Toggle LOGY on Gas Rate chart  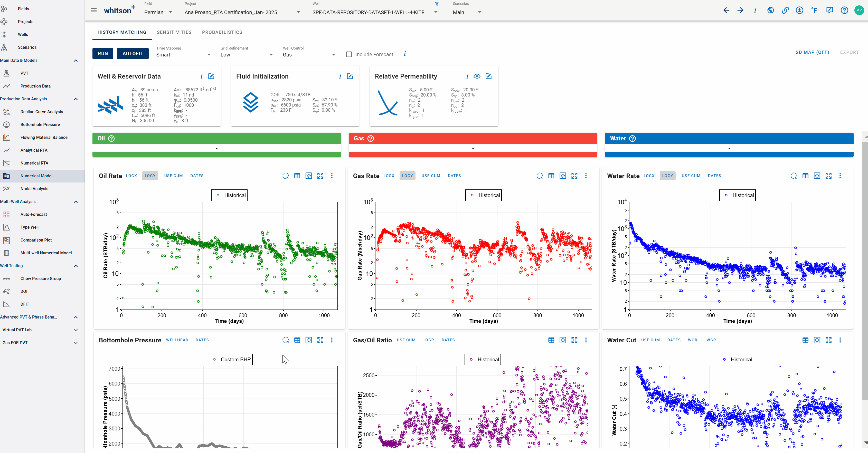click(x=407, y=176)
